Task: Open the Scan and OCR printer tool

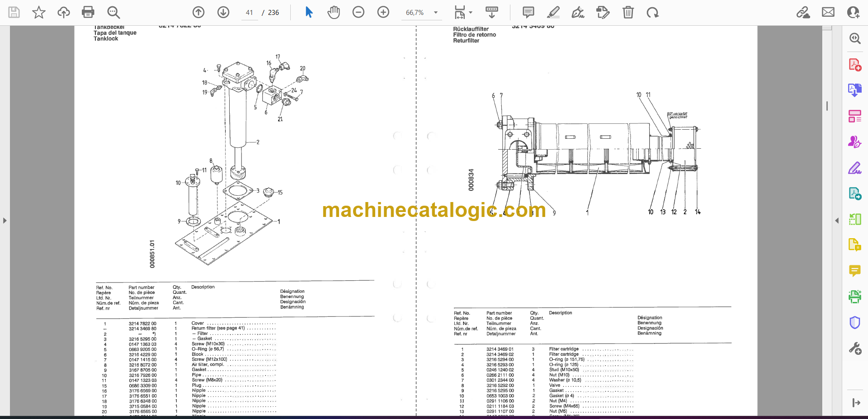Action: (855, 297)
